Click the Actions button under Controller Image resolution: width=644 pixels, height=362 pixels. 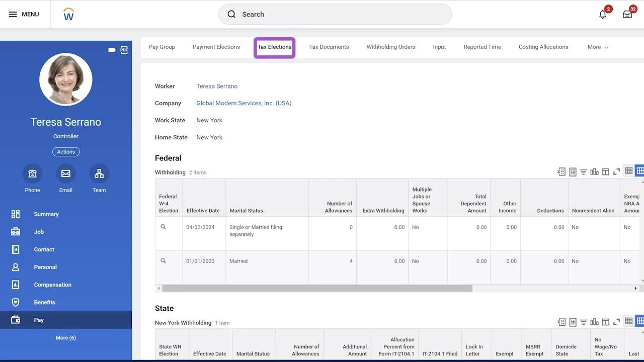[66, 152]
